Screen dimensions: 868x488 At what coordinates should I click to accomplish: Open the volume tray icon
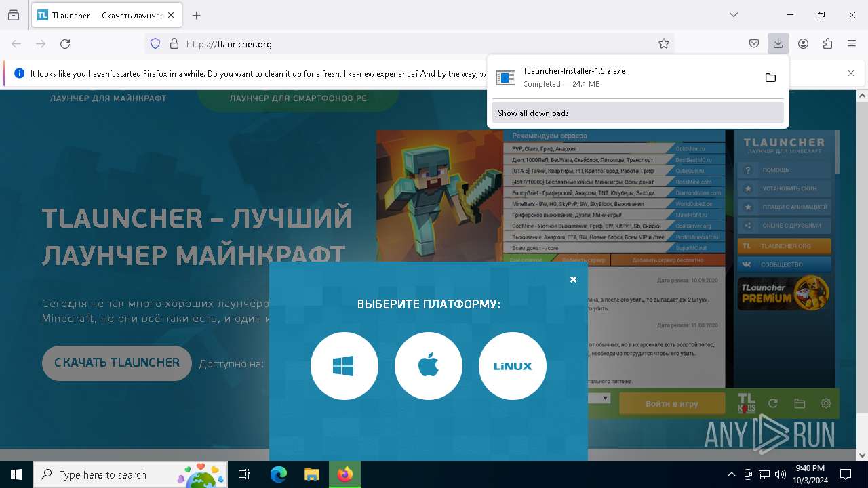(x=781, y=474)
